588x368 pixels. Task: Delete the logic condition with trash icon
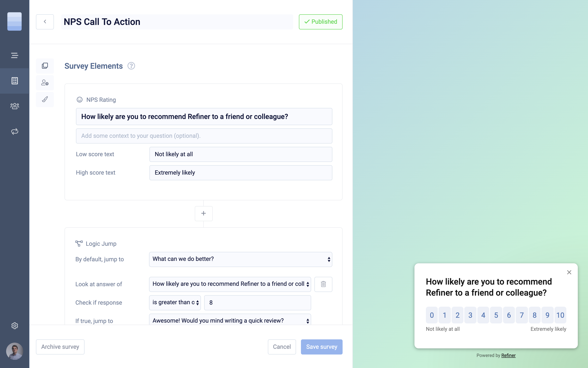pyautogui.click(x=323, y=284)
